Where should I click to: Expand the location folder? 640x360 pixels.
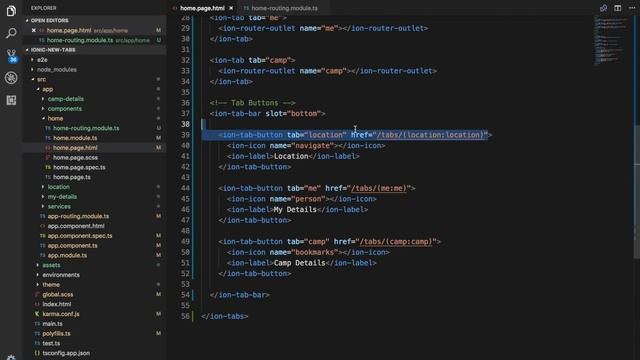coord(58,187)
